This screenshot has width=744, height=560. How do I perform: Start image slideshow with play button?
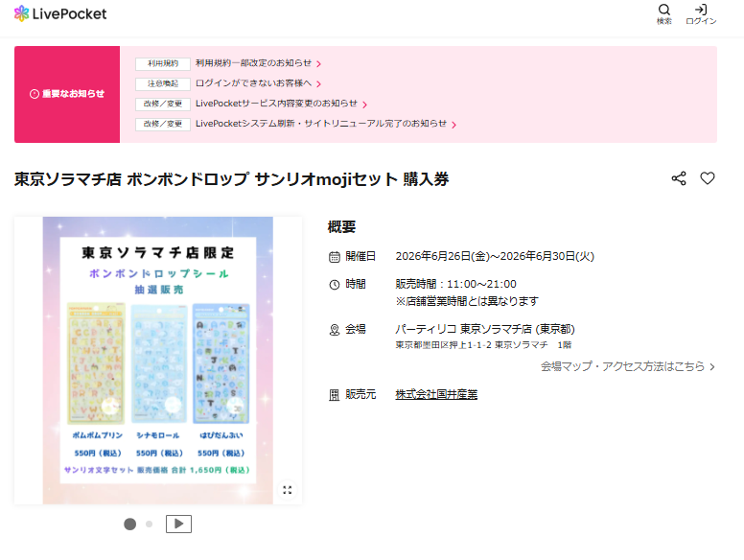[178, 524]
